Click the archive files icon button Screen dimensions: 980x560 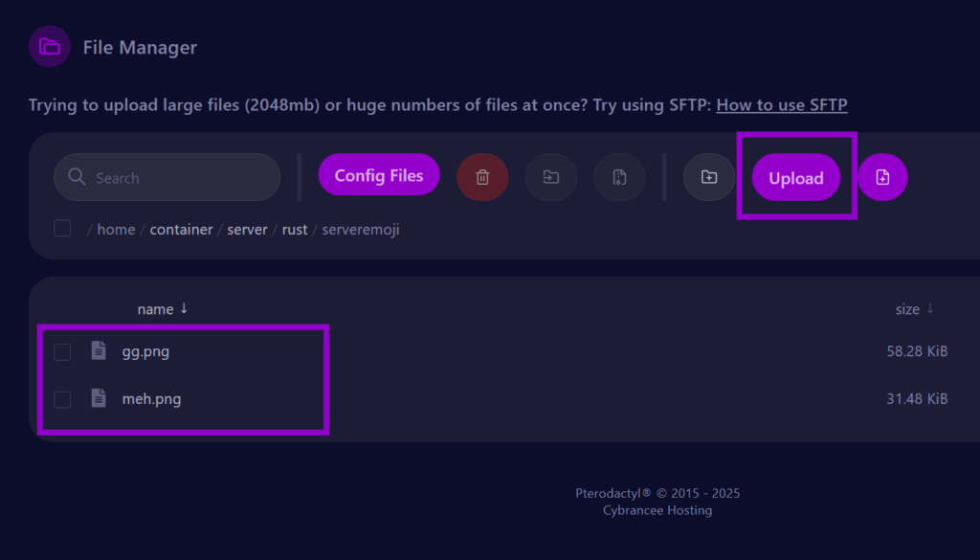coord(619,177)
